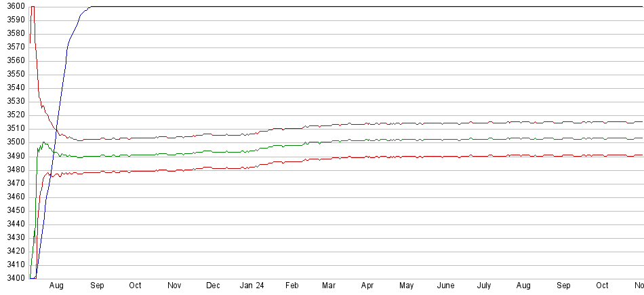Select the upper red line above June
The image size is (644, 295).
pyautogui.click(x=445, y=123)
